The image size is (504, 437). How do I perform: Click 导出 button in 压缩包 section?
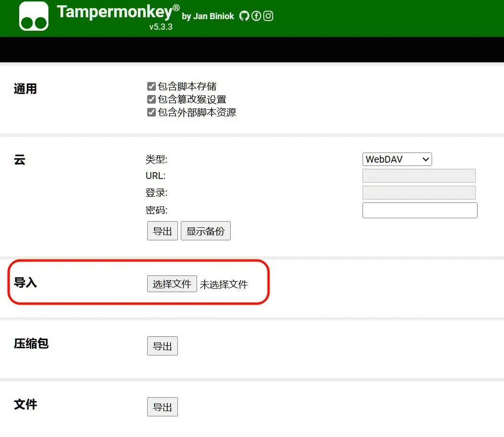[x=162, y=346]
